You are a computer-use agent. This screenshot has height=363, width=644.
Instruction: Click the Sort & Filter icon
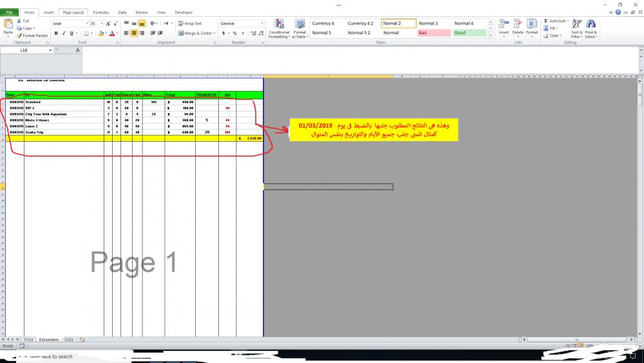[576, 28]
